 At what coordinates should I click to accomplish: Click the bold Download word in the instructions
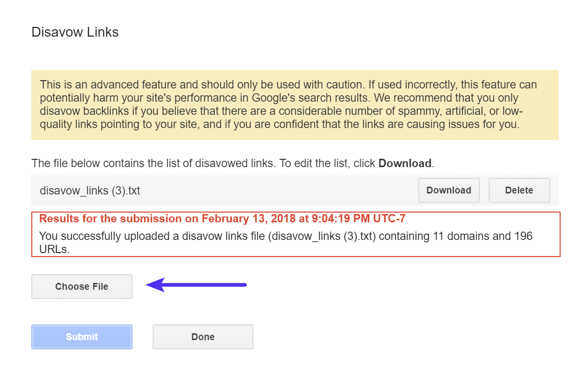(x=405, y=163)
